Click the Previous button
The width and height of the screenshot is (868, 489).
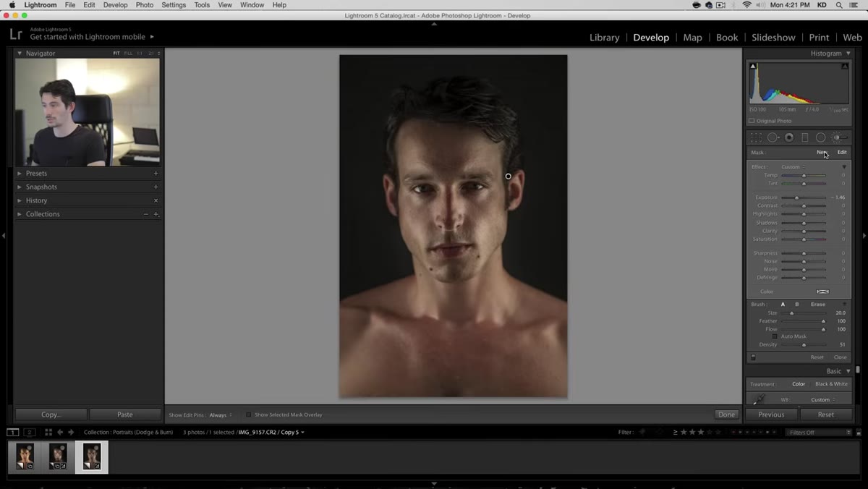click(771, 414)
